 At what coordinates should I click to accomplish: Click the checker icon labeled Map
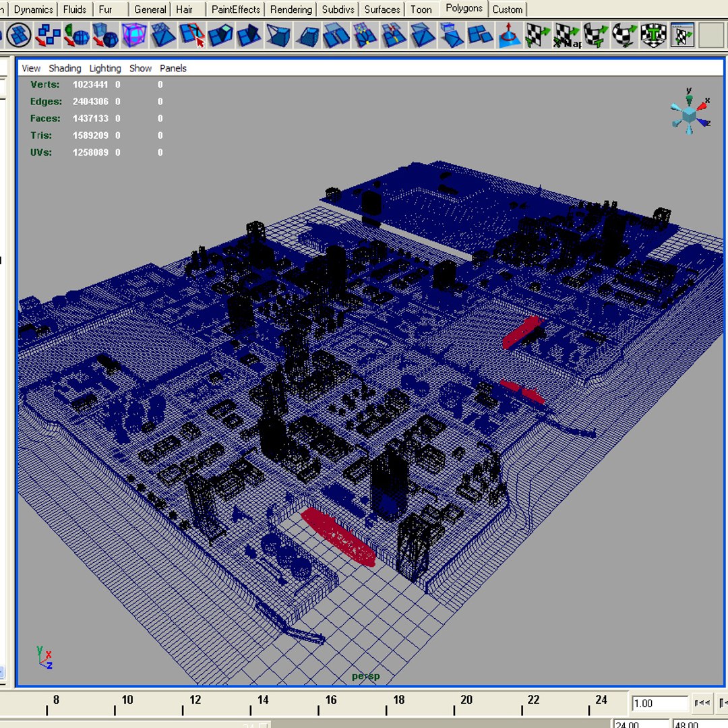click(x=566, y=35)
